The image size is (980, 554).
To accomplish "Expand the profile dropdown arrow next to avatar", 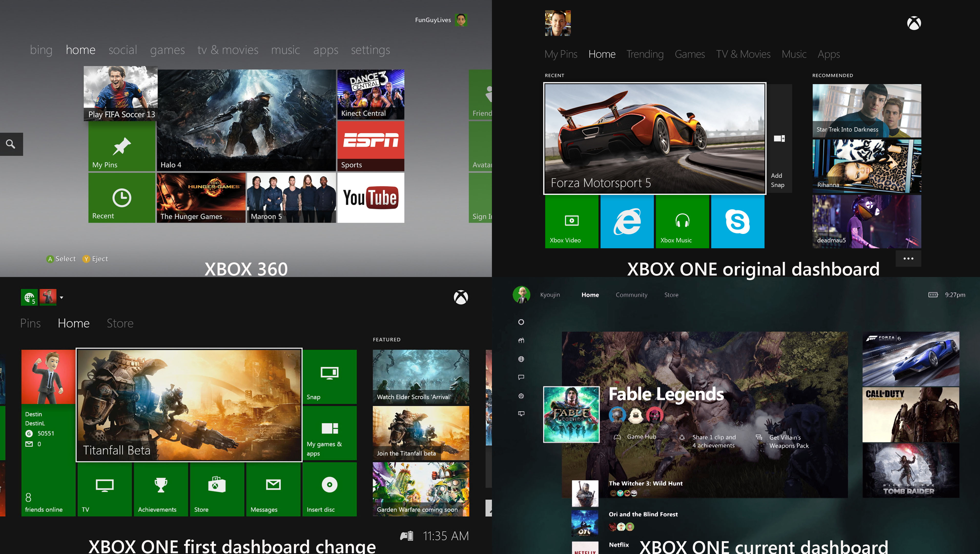I will tap(62, 298).
